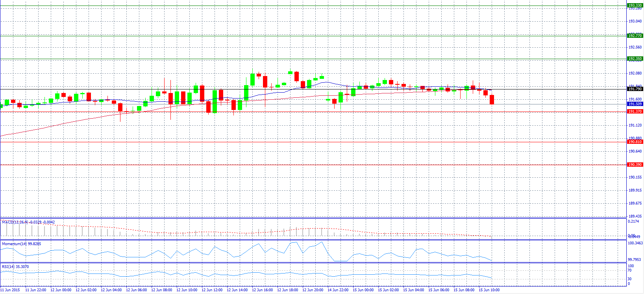Click the 12 Jun 06:00 time label
This screenshot has width=644, height=294.
[x=136, y=290]
